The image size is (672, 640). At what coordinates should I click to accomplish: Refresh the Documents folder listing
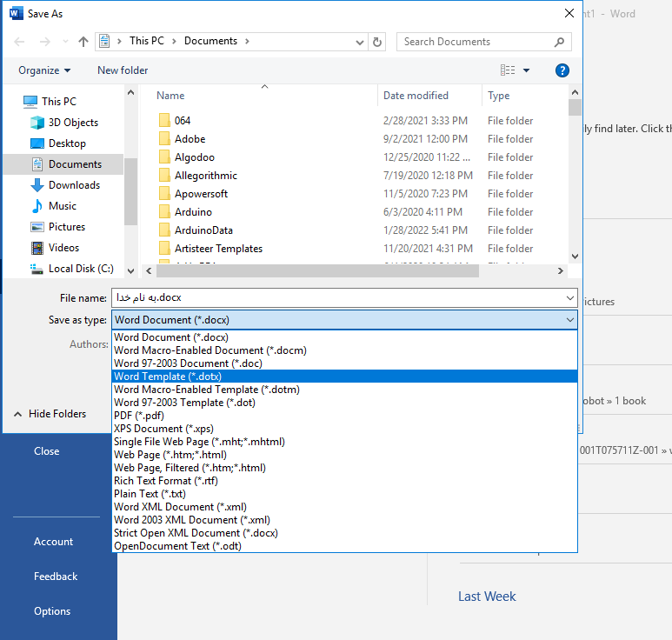tap(377, 42)
